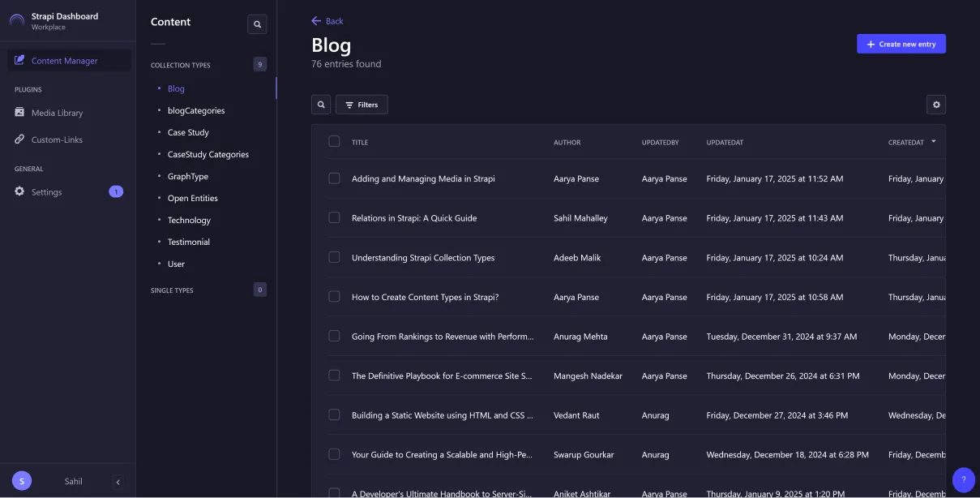Viewport: 980px width, 498px height.
Task: Click the Strapi Dashboard logo icon
Action: [x=17, y=21]
